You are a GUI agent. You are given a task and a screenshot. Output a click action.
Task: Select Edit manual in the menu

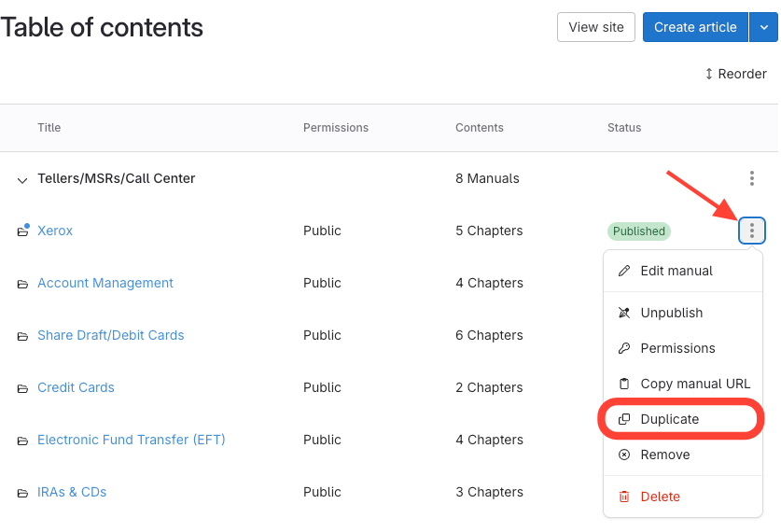click(x=676, y=271)
